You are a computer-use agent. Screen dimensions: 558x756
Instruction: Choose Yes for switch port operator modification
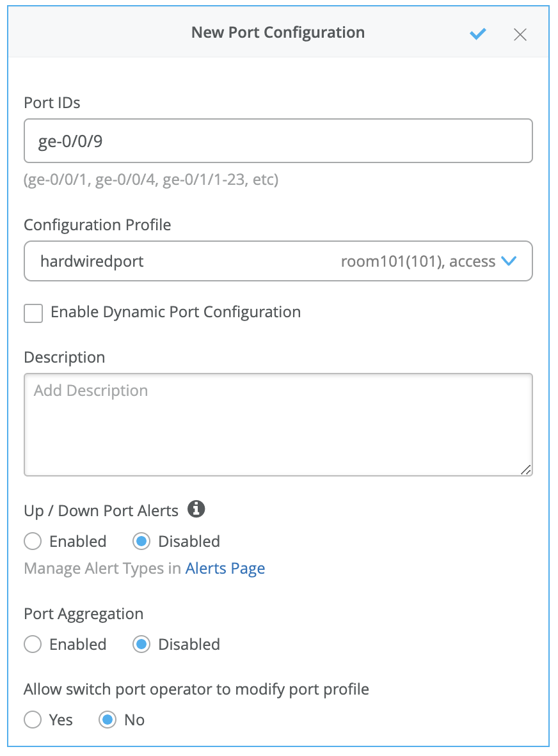tap(33, 720)
